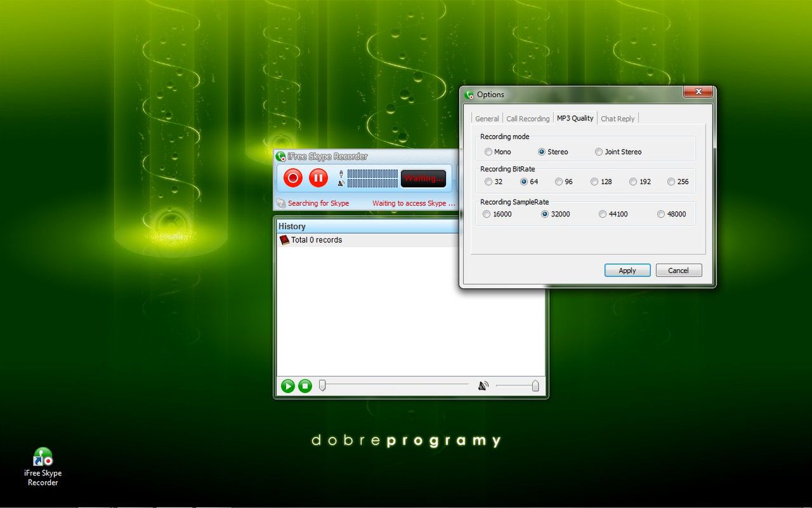
Task: Choose 16000 sample rate
Action: coord(497,214)
